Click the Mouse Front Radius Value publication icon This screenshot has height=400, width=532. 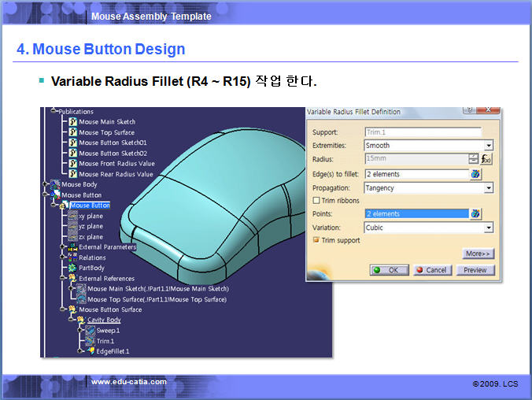(x=72, y=164)
